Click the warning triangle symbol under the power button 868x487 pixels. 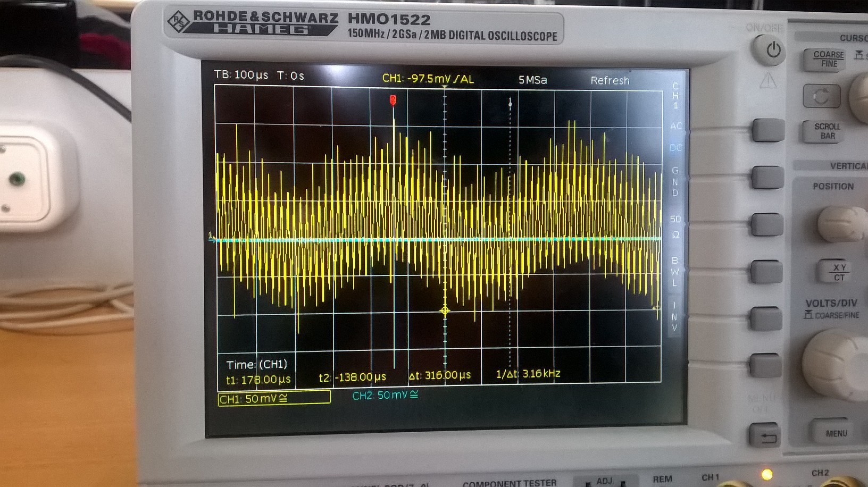pos(768,80)
